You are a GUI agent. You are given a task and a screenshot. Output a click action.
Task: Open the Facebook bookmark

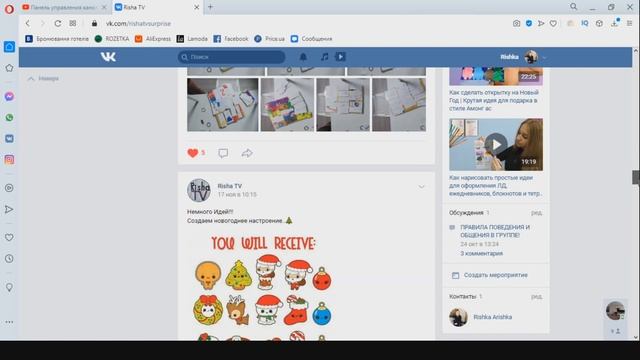click(x=231, y=39)
